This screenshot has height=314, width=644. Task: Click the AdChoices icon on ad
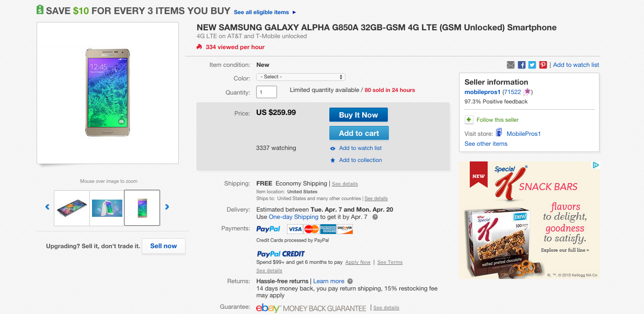(595, 165)
